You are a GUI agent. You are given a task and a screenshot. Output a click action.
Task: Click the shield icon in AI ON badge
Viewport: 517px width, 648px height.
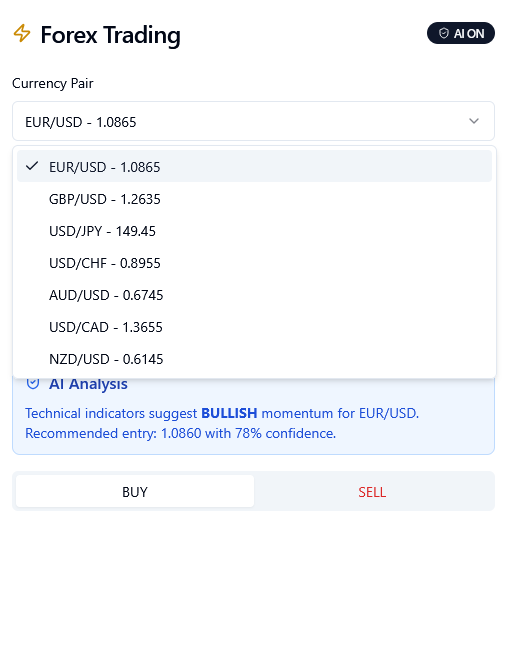(444, 33)
